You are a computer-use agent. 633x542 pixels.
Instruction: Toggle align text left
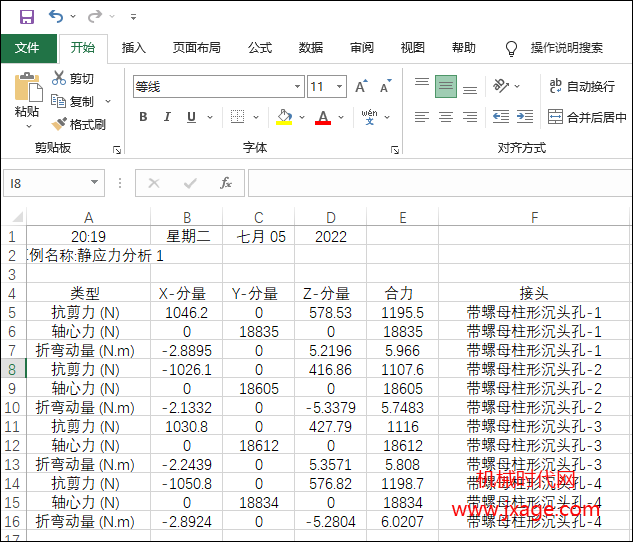(x=422, y=117)
